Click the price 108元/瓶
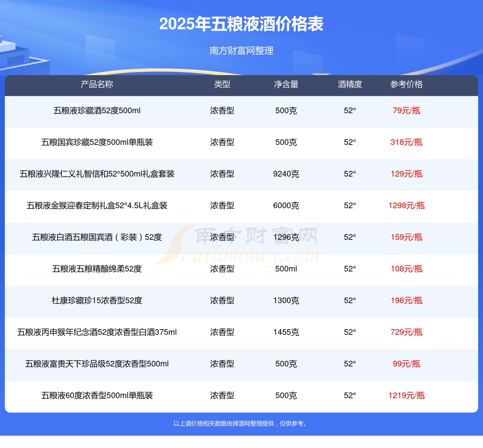 coord(407,269)
